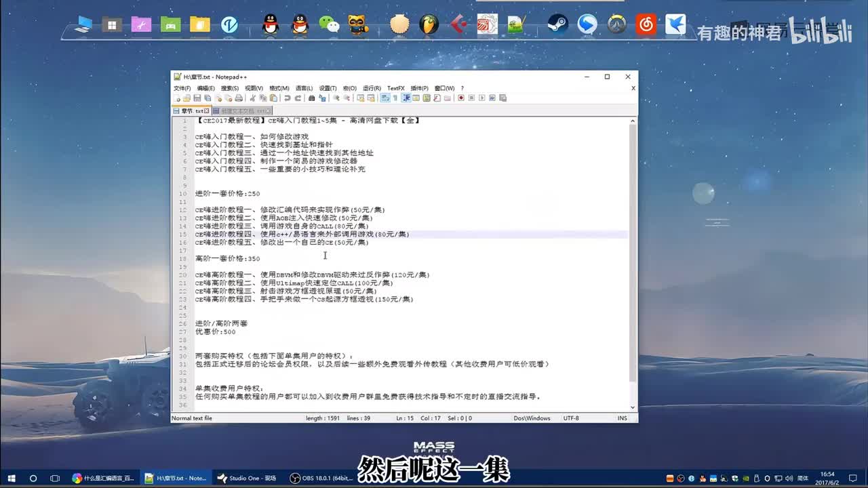868x488 pixels.
Task: Toggle the Indent Guide toolbar icon
Action: coord(406,98)
